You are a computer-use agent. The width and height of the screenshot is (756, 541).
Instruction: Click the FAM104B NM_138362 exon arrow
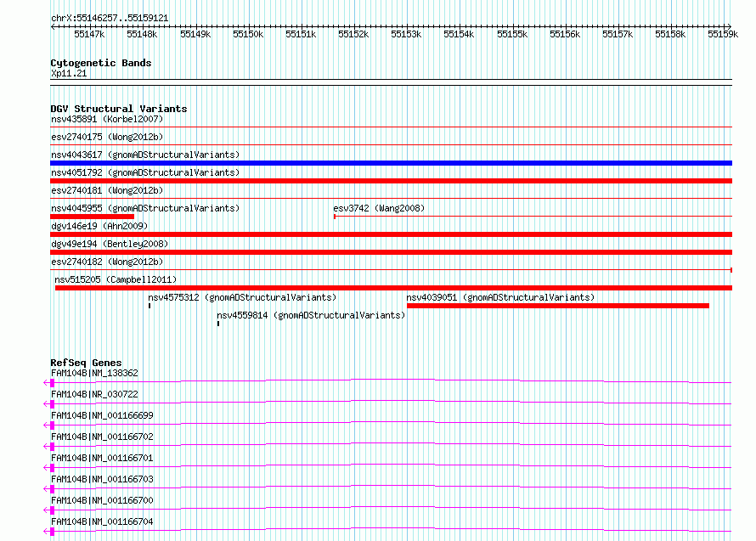click(x=49, y=383)
